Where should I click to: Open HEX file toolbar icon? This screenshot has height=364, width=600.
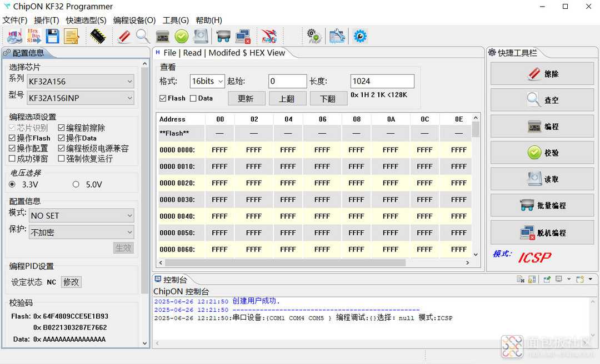pyautogui.click(x=14, y=36)
